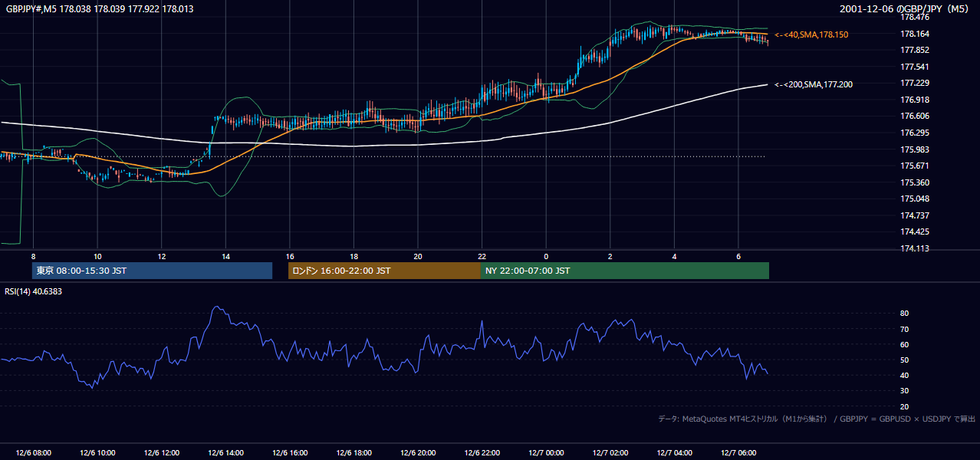Image resolution: width=980 pixels, height=460 pixels.
Task: Click the hour 18 tick on price chart
Action: pos(354,256)
